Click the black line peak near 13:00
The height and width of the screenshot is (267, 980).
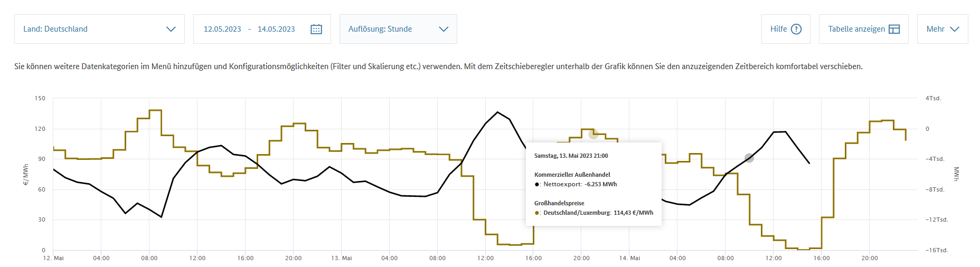[x=497, y=112]
